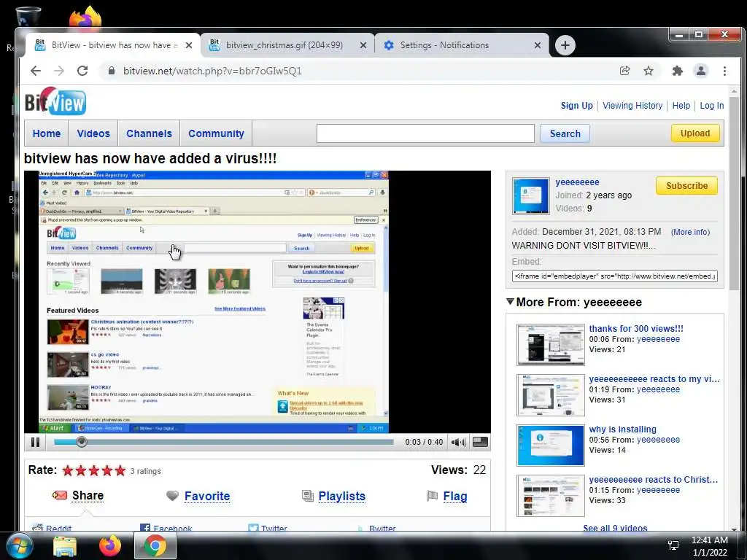Open 'why is installing' video link
The width and height of the screenshot is (747, 560).
coord(623,429)
